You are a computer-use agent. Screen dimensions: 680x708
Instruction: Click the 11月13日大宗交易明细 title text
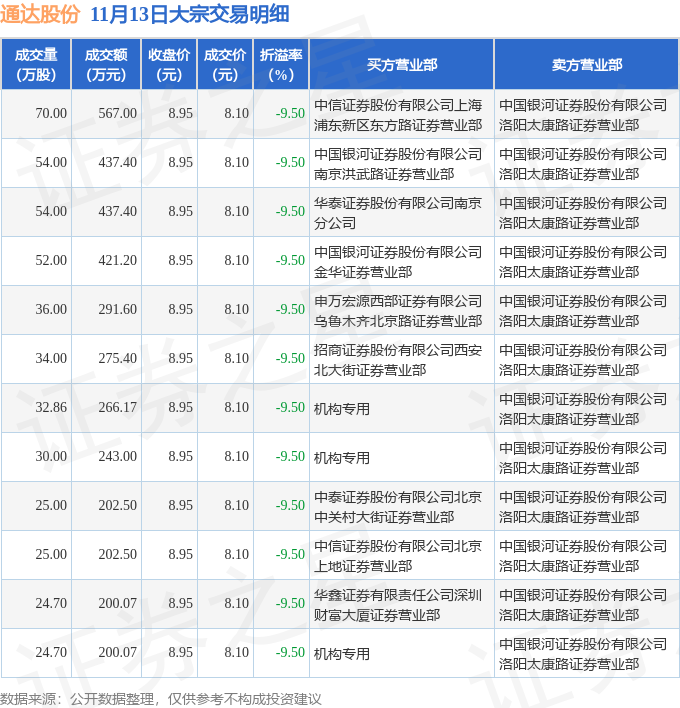click(190, 14)
